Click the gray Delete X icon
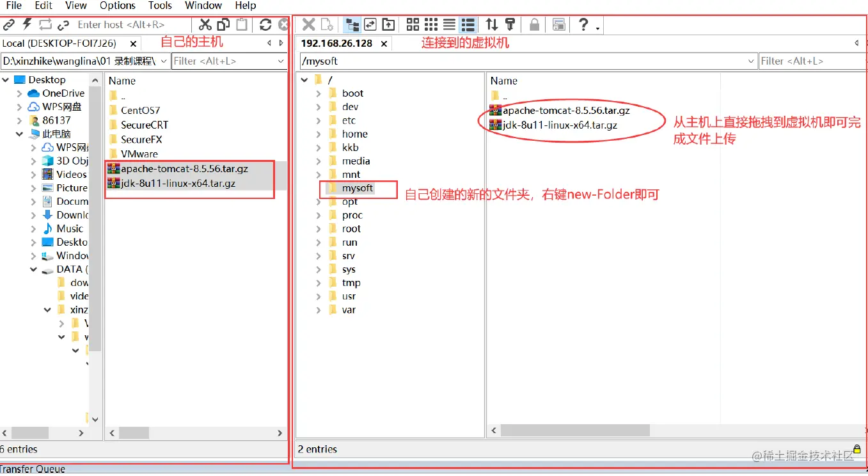The image size is (868, 476). pos(308,24)
